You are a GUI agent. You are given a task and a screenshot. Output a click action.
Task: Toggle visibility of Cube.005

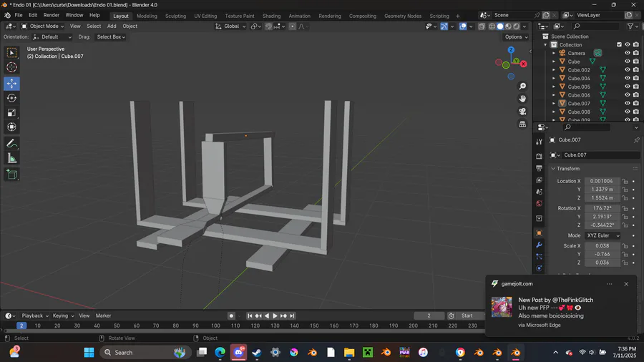[x=627, y=87]
